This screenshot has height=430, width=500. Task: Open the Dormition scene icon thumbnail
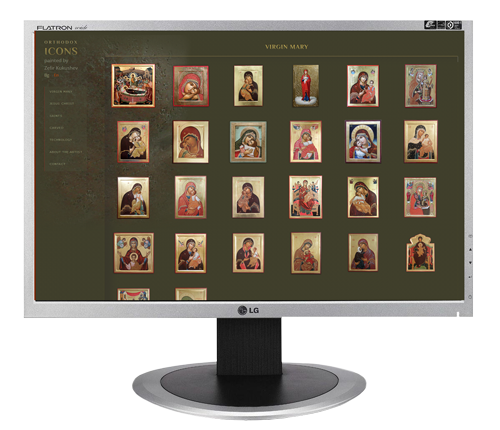133,86
